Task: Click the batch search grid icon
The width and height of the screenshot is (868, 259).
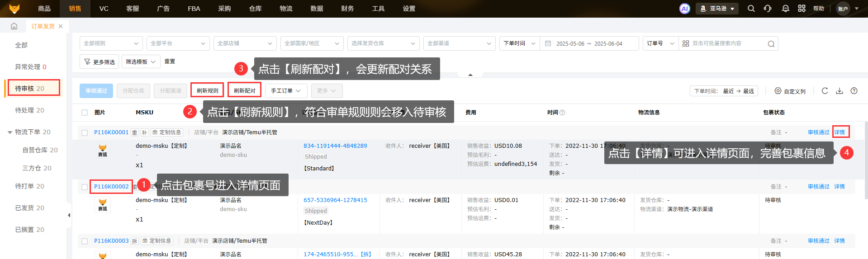Action: 686,43
